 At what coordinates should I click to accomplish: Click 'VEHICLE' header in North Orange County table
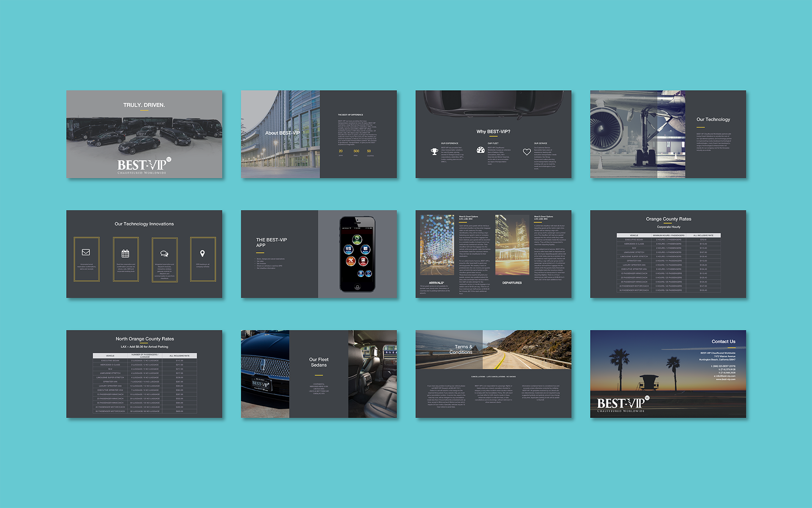click(x=110, y=356)
